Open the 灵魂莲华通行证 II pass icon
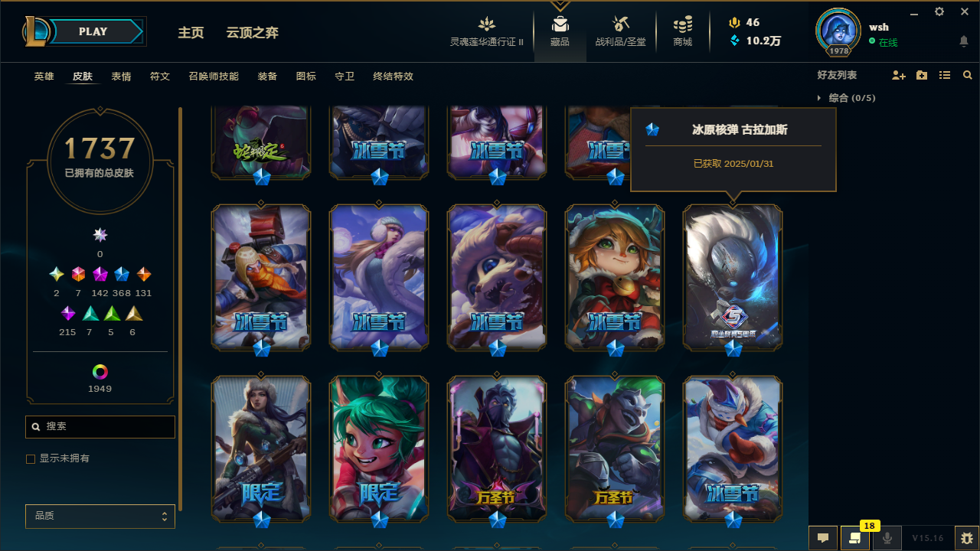Viewport: 980px width, 551px height. point(487,24)
